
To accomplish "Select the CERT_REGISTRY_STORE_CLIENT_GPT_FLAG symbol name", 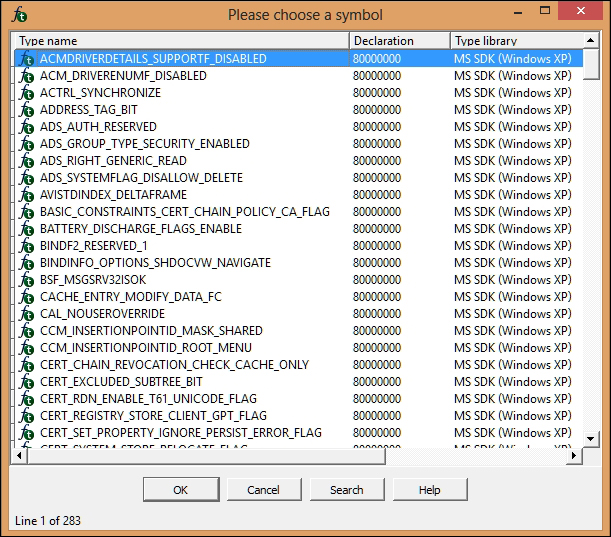I will [x=154, y=416].
